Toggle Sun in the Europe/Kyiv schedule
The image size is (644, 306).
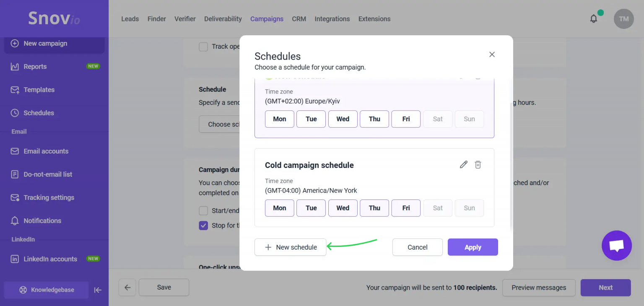click(469, 119)
